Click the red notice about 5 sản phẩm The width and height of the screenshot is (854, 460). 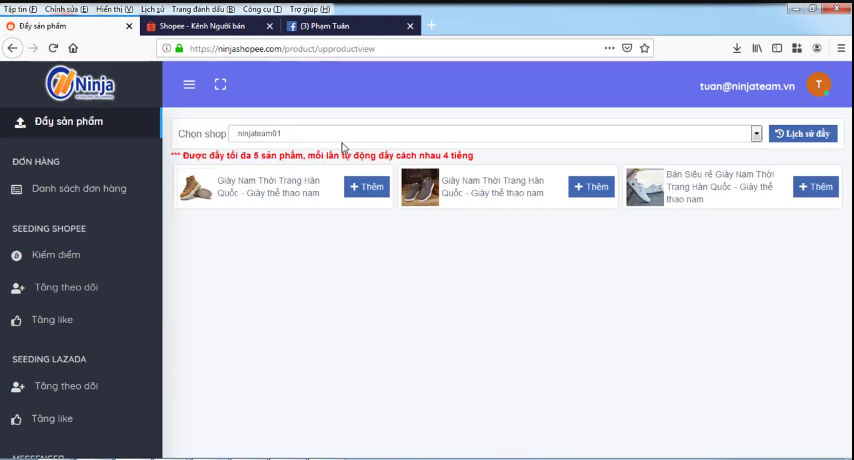click(322, 156)
